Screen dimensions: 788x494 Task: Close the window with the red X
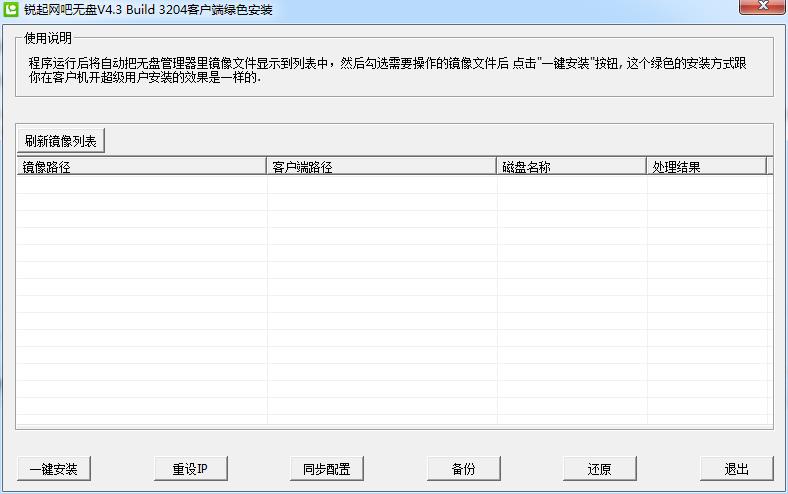coord(762,7)
